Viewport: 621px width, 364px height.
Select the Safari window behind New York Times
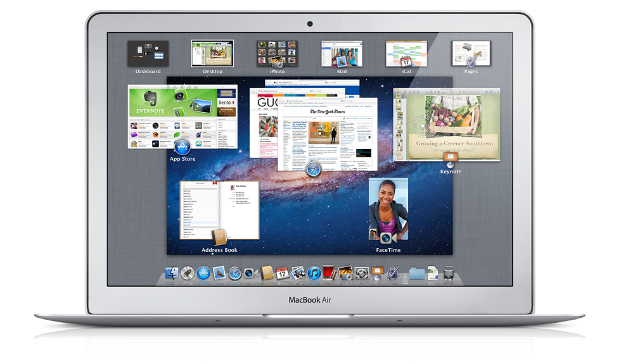(264, 123)
